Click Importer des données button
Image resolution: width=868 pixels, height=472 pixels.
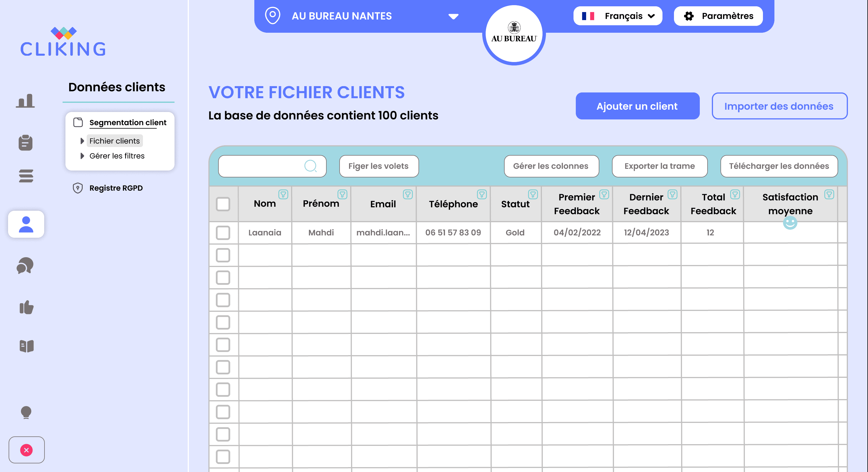[779, 106]
